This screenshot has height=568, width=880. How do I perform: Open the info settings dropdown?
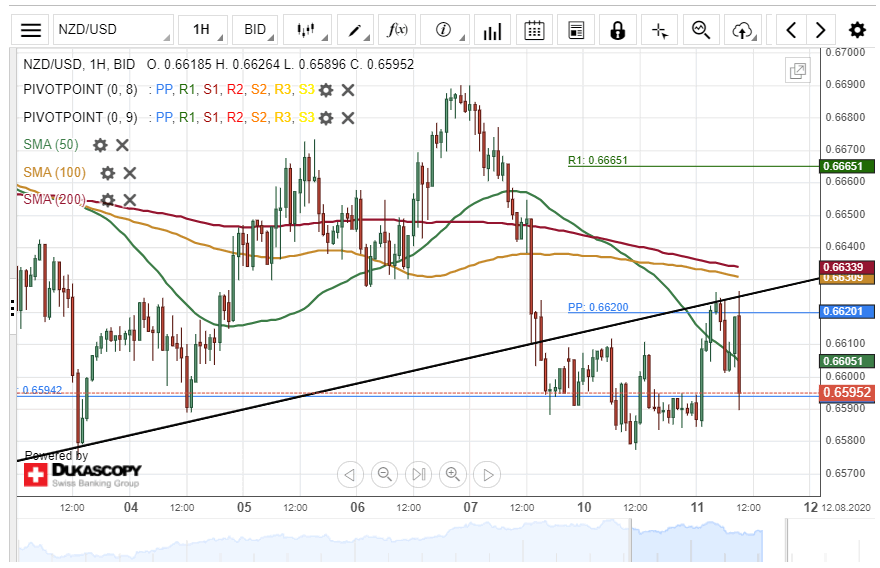444,30
